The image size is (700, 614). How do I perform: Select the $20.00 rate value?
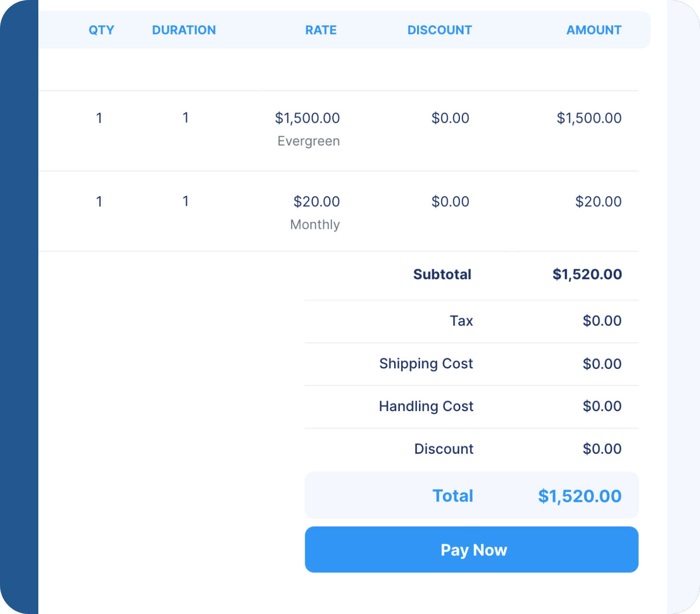(316, 201)
